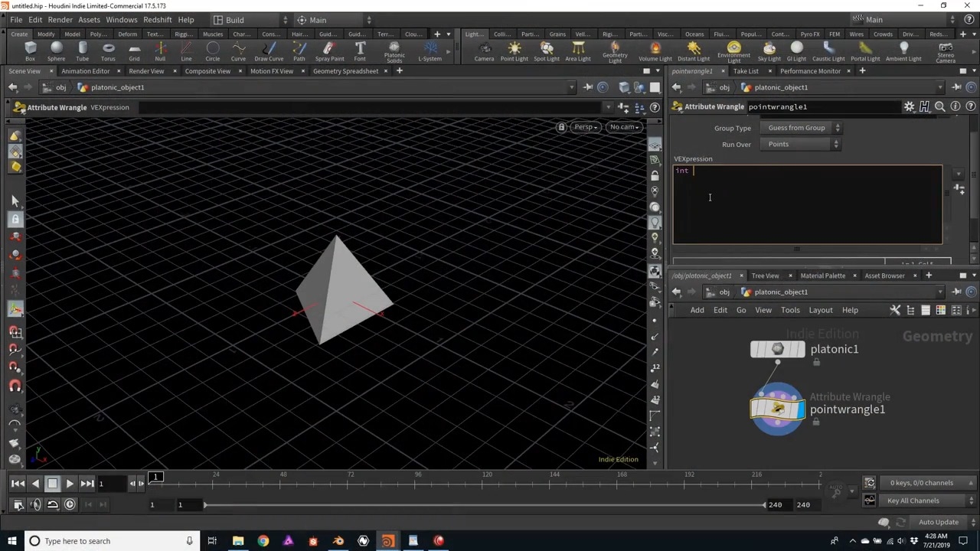Open the Key All Channels dropdown
The height and width of the screenshot is (551, 980).
coord(928,500)
